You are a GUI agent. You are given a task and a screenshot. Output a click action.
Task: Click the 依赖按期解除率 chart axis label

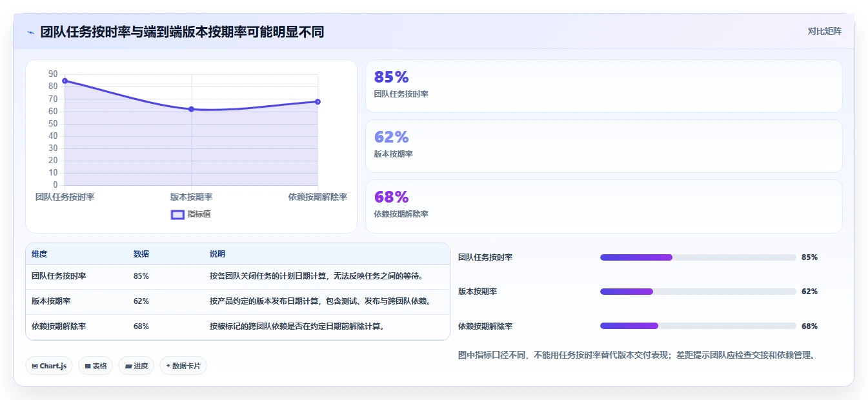click(318, 197)
